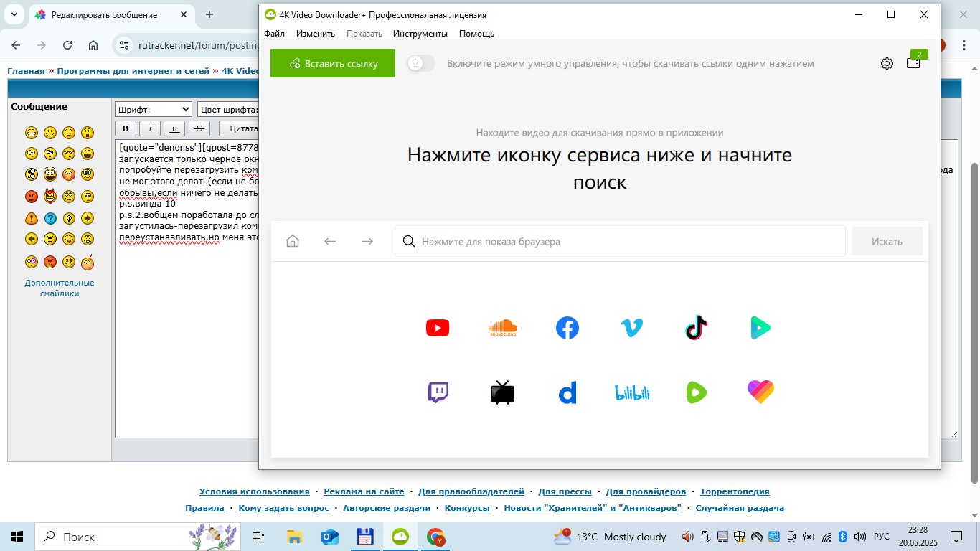This screenshot has height=551, width=980.
Task: Open the Likee heart icon
Action: click(x=760, y=392)
